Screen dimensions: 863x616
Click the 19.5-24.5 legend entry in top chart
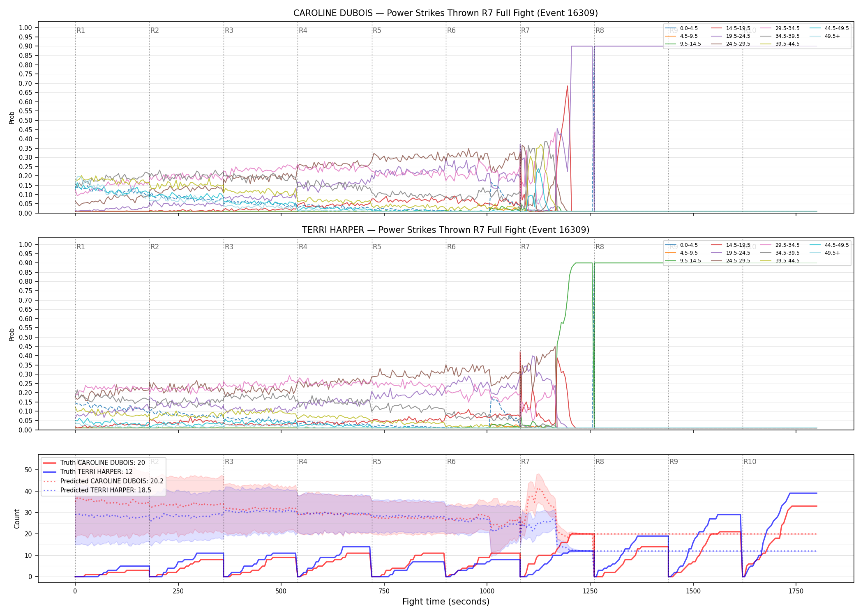tap(730, 36)
